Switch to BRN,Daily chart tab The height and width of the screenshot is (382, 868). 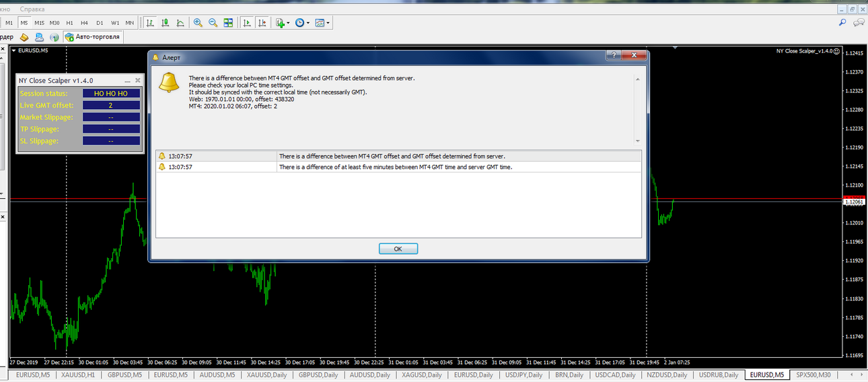pyautogui.click(x=569, y=375)
